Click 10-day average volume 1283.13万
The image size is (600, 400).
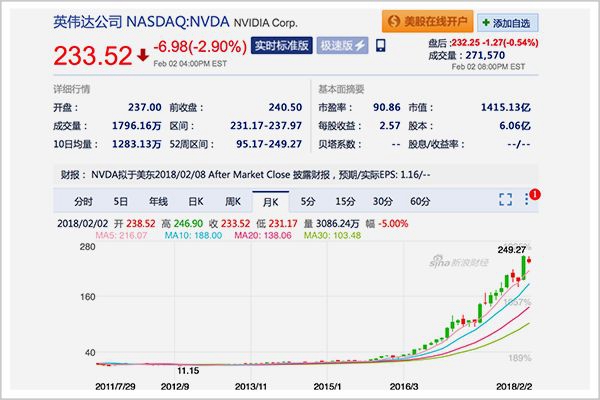click(x=137, y=144)
